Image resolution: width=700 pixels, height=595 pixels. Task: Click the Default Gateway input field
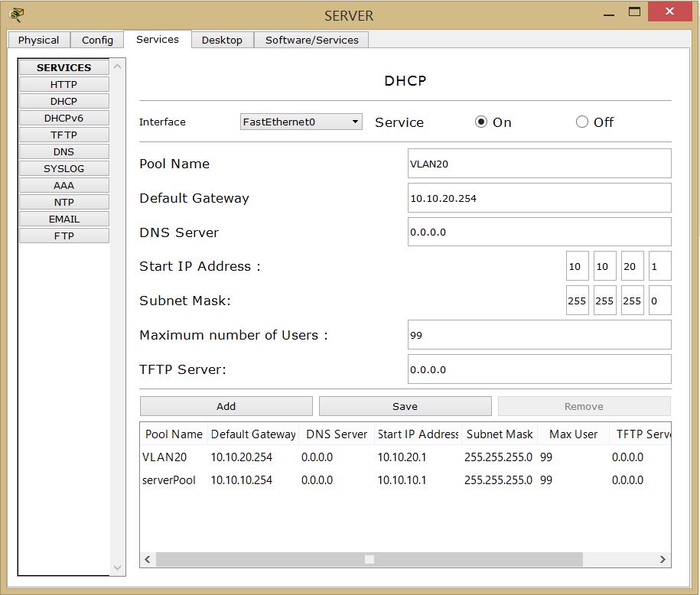click(539, 198)
